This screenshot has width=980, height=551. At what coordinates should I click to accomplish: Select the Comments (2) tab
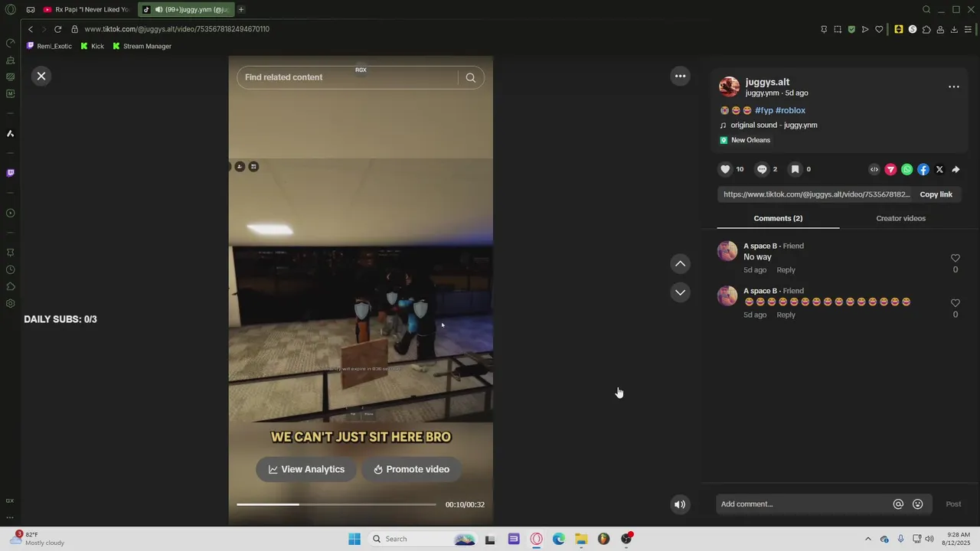click(x=778, y=218)
